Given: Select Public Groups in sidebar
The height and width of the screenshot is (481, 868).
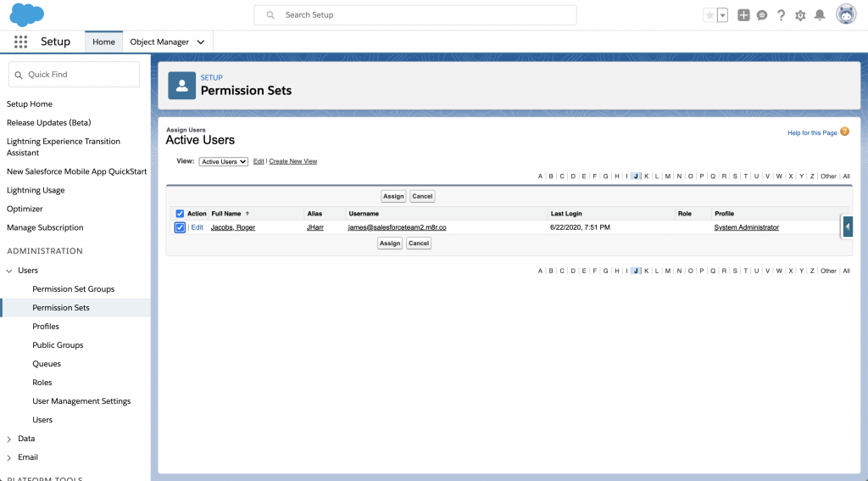Looking at the screenshot, I should point(58,344).
